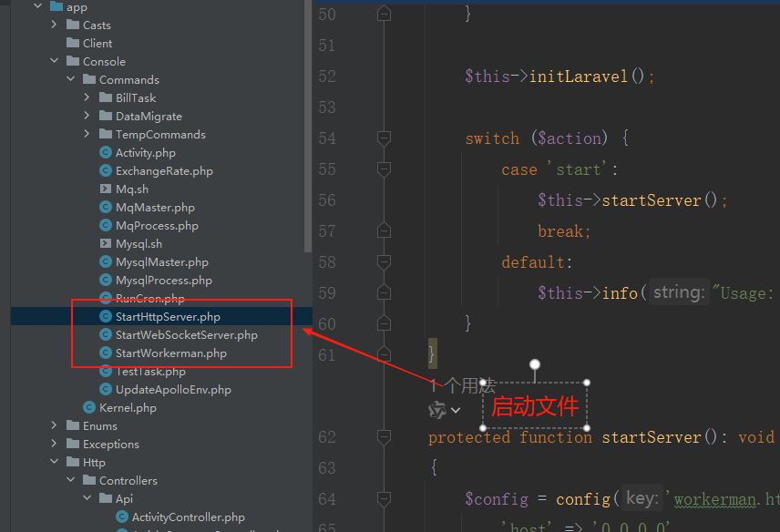Click class icon beside ActivityController.php
Viewport: 780px width, 532px height.
coord(122,517)
